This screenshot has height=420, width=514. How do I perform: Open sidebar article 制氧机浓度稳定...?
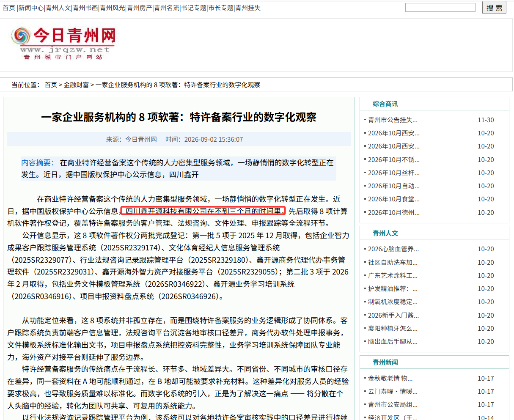(393, 302)
